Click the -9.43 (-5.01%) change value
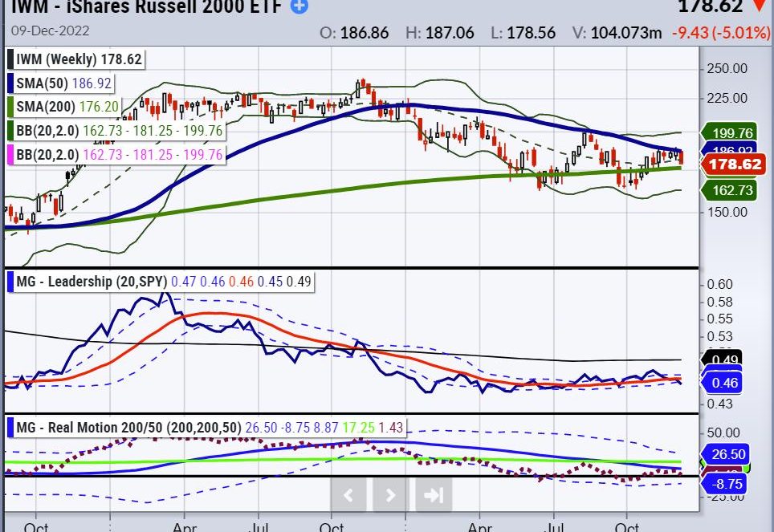 coord(721,33)
